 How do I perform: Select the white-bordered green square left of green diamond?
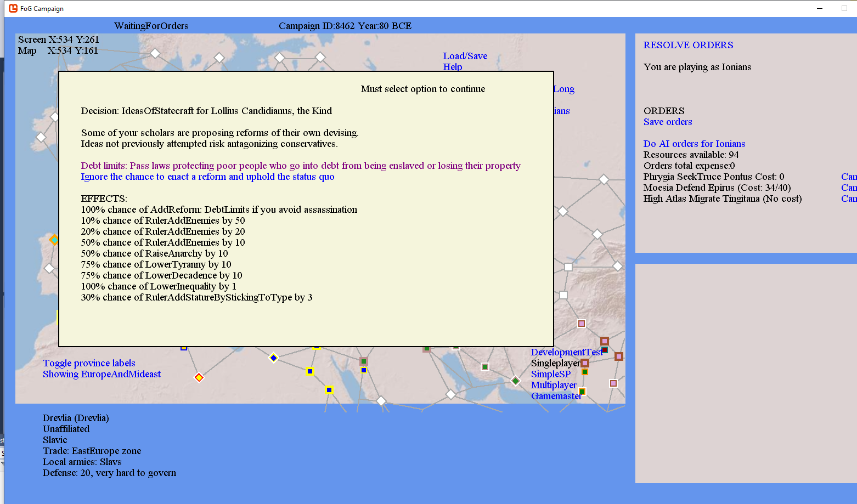click(484, 367)
